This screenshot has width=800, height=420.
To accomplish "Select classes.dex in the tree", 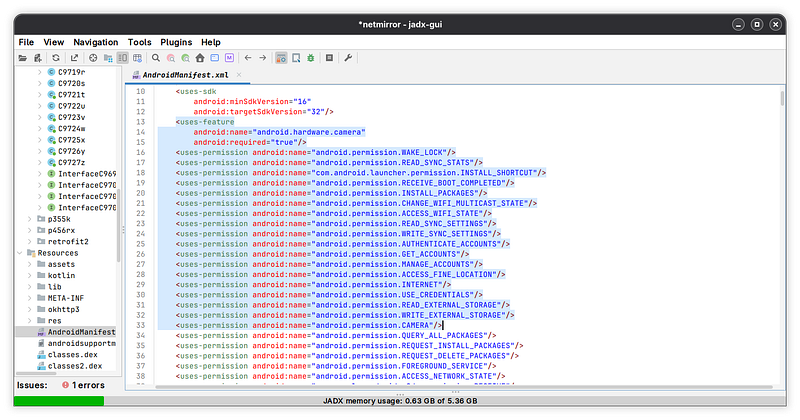I will click(x=72, y=355).
